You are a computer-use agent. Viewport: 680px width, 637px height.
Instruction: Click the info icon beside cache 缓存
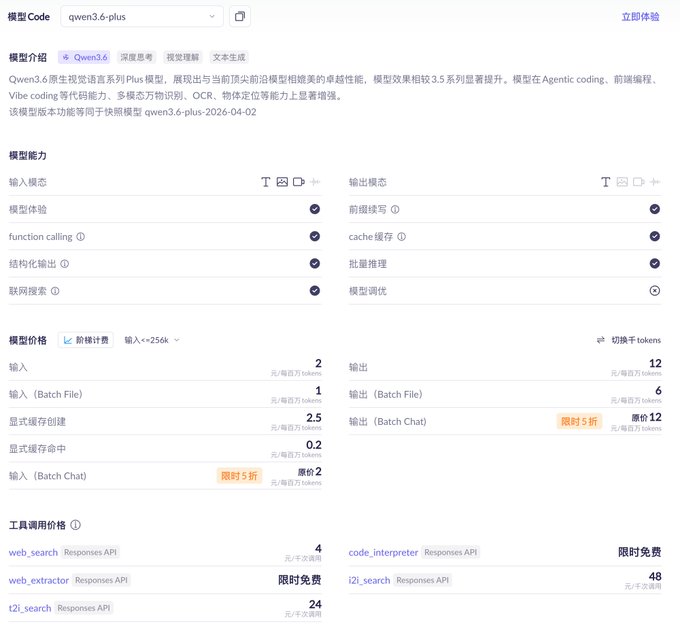pyautogui.click(x=402, y=237)
